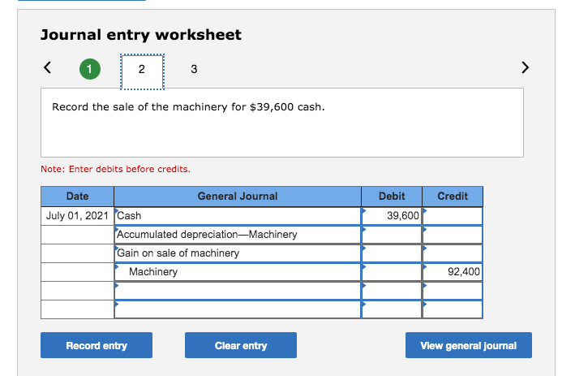Open Gain on sale of machinery dropdown

(238, 253)
